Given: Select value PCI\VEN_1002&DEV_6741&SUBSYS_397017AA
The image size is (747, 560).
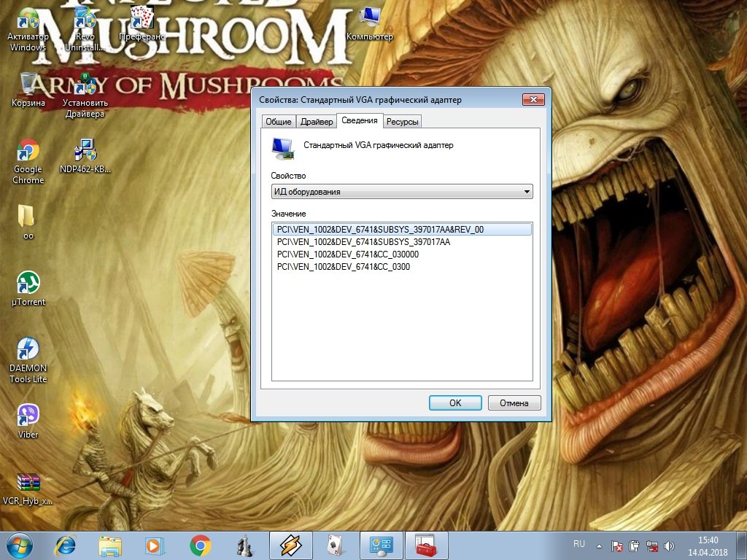Looking at the screenshot, I should (363, 242).
